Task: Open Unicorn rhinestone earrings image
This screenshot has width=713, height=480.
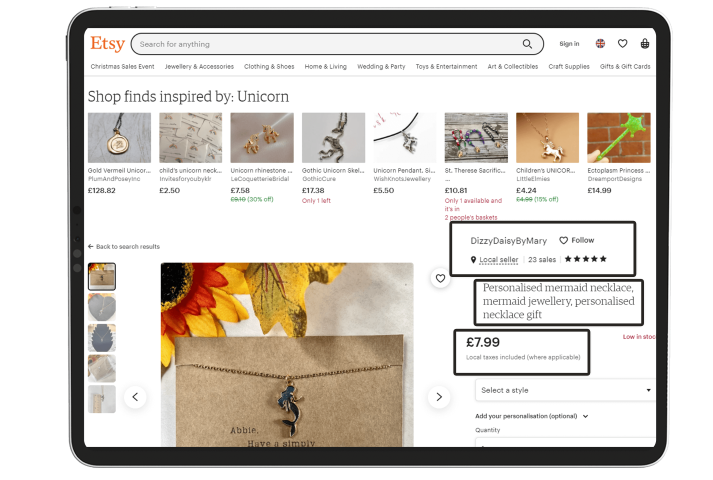Action: coord(262,138)
